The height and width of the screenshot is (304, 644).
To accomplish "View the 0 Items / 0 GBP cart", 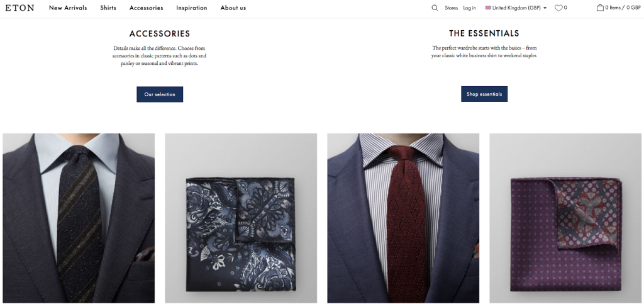I will click(x=623, y=8).
